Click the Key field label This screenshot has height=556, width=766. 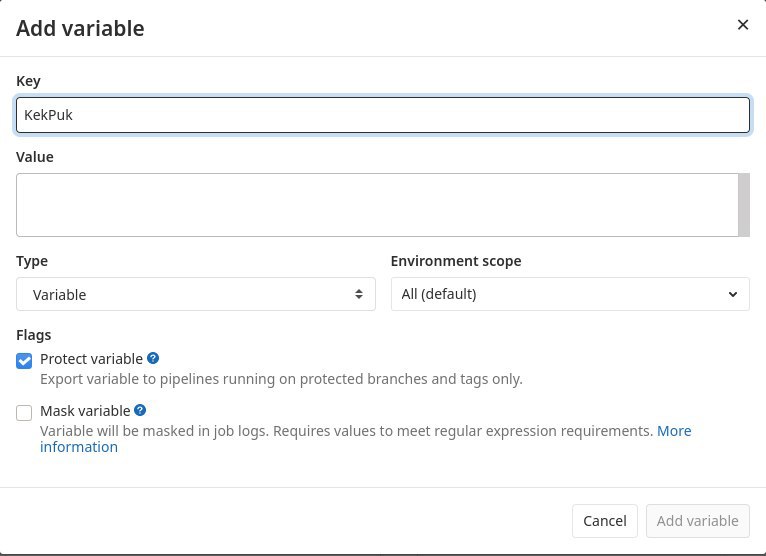[28, 81]
